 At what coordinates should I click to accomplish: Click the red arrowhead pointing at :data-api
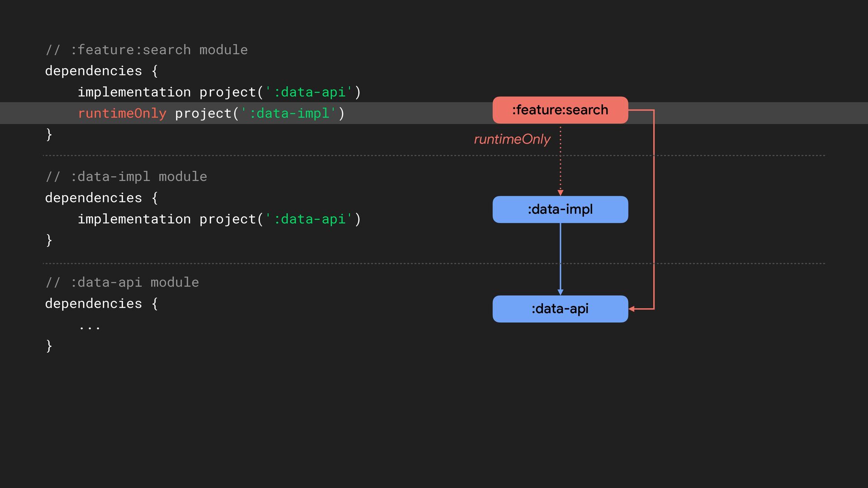(x=632, y=309)
